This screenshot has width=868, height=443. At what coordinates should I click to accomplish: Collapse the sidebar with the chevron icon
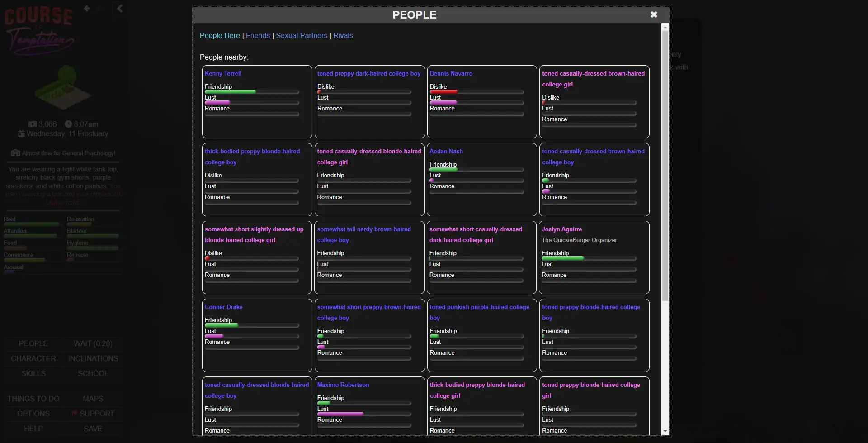[x=119, y=8]
